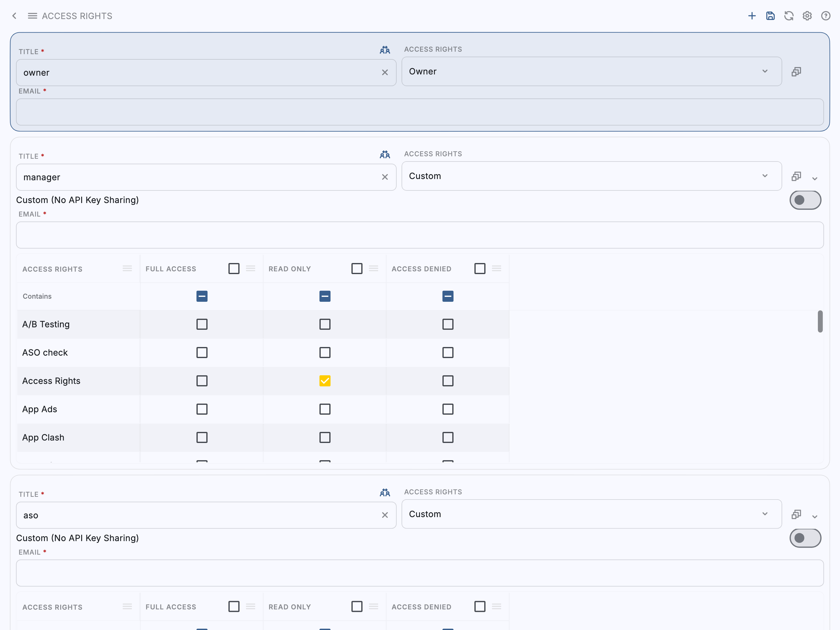Open the Owner access rights dropdown
The height and width of the screenshot is (630, 840).
pos(591,71)
